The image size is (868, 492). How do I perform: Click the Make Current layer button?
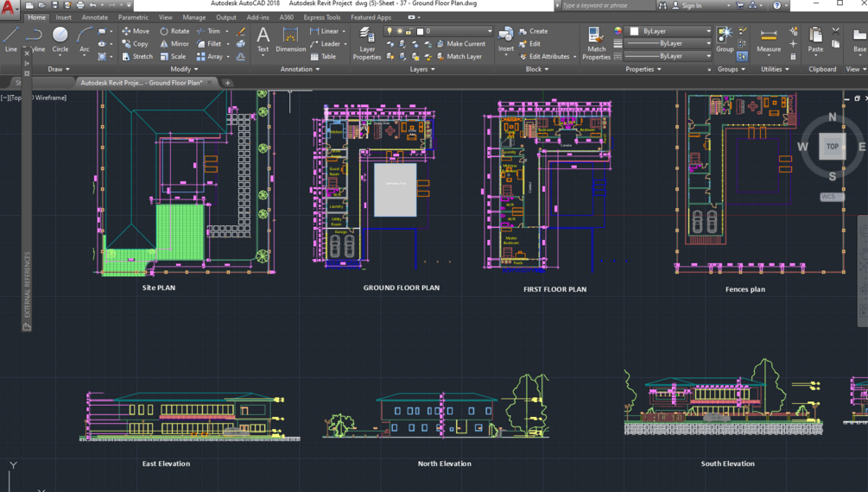tap(465, 44)
